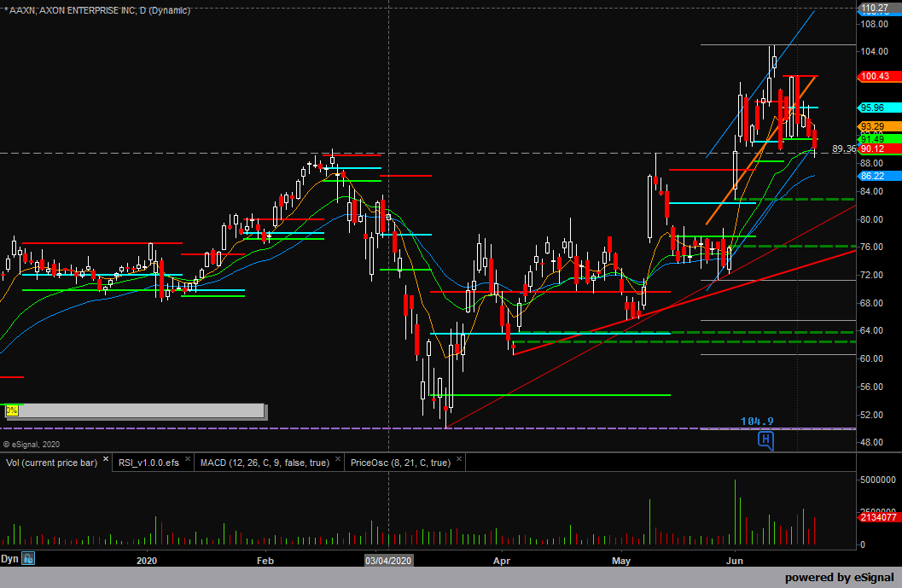Image resolution: width=902 pixels, height=588 pixels.
Task: Open the PriceOsc (8, 21, C, true) tab
Action: click(400, 463)
